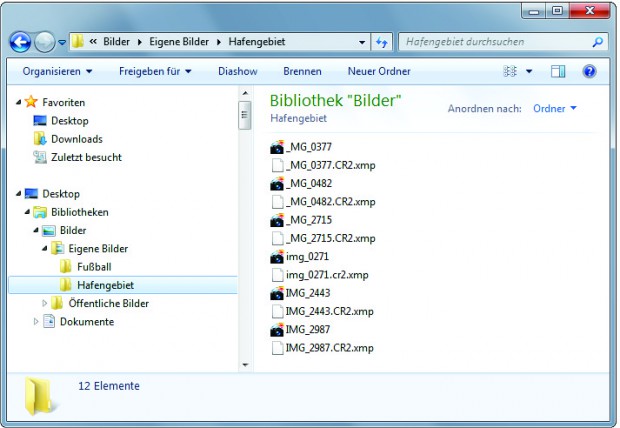Screen dimensions: 620x428
Task: Click the change view icon
Action: pyautogui.click(x=510, y=72)
